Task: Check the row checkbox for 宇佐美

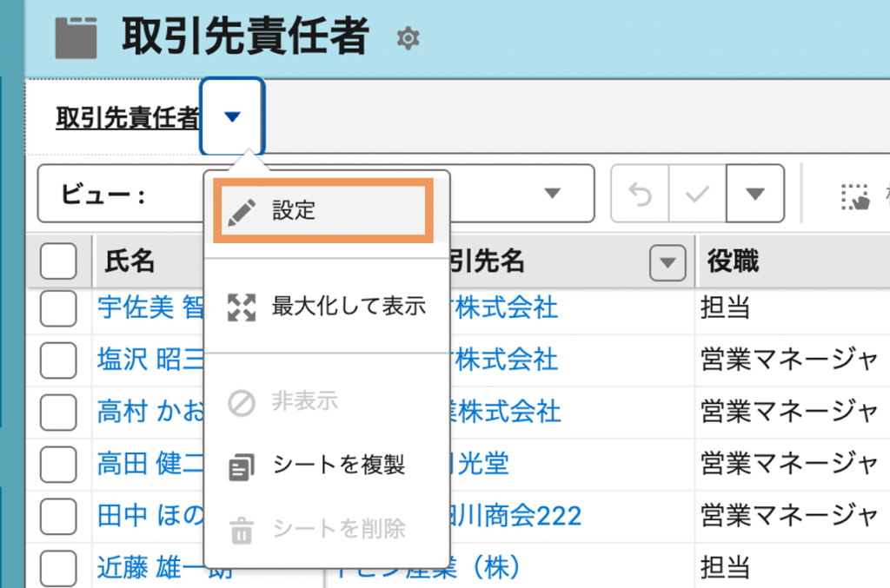Action: point(58,307)
